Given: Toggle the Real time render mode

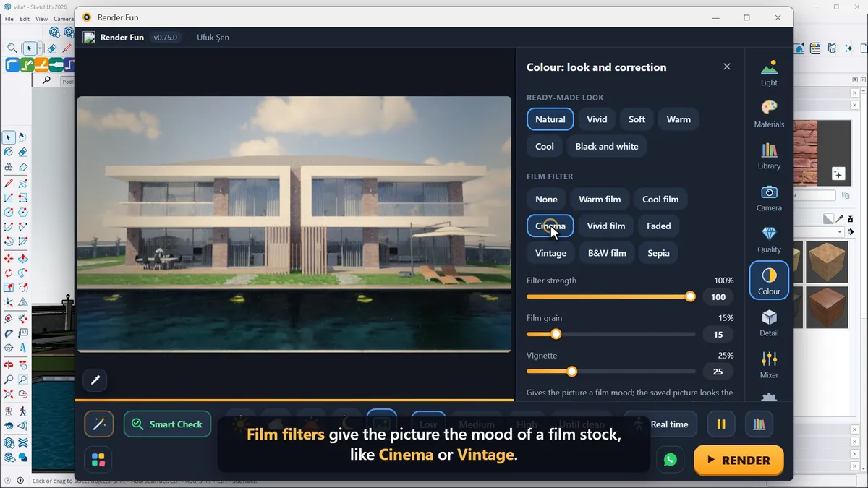Looking at the screenshot, I should point(660,424).
